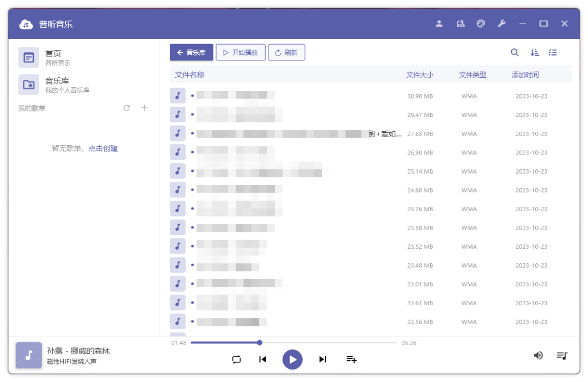
Task: Open the wrench settings icon
Action: (x=502, y=24)
